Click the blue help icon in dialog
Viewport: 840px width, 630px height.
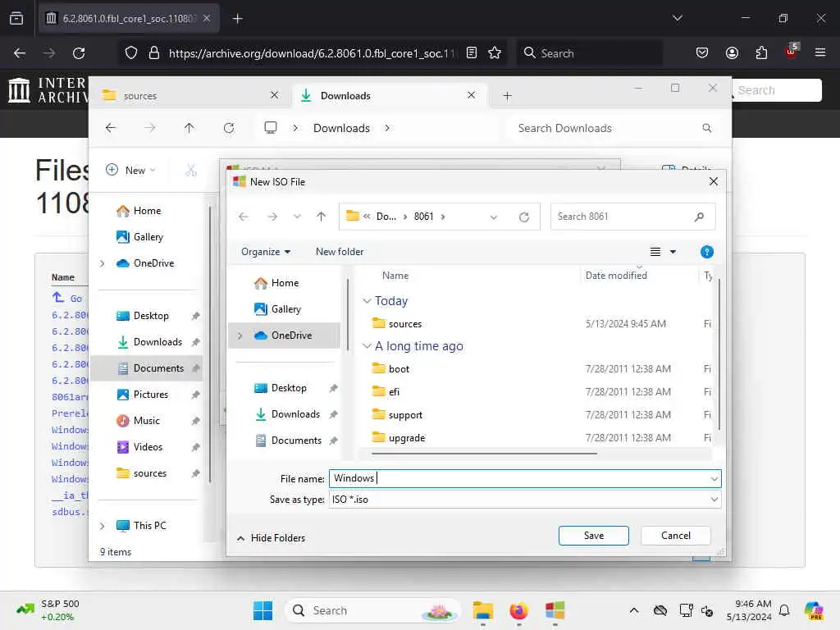[x=706, y=251]
